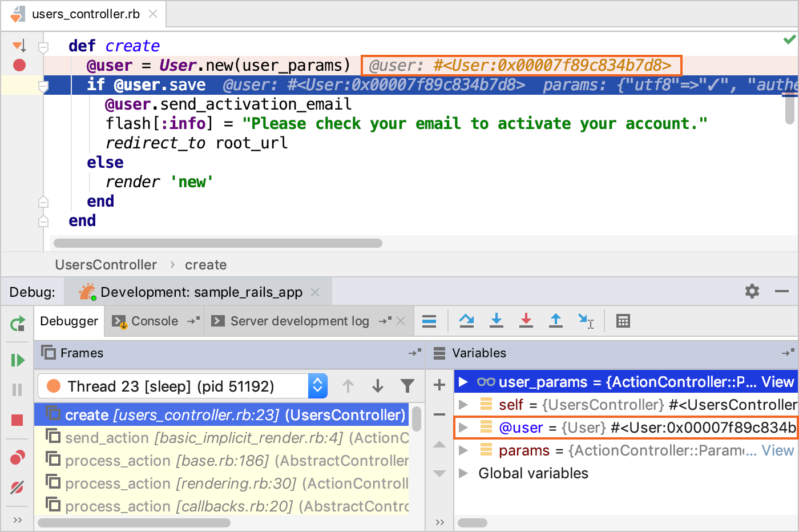Screen dimensions: 799x532
Task: Click the Force Step Into red icon
Action: click(x=526, y=321)
